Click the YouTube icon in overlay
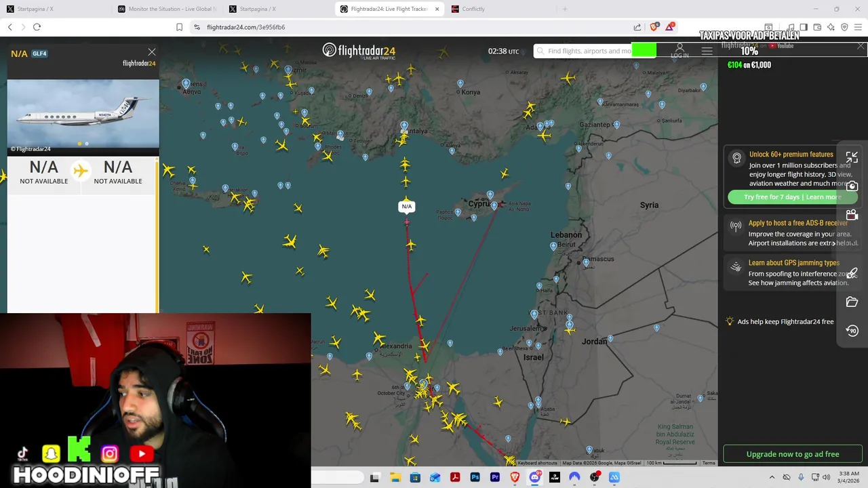868x488 pixels. pos(141,453)
